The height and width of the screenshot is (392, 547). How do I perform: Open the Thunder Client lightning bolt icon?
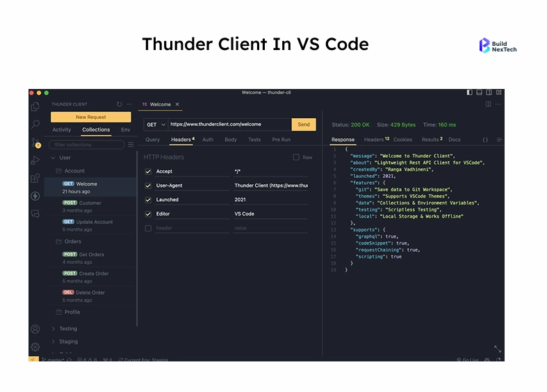(x=35, y=196)
